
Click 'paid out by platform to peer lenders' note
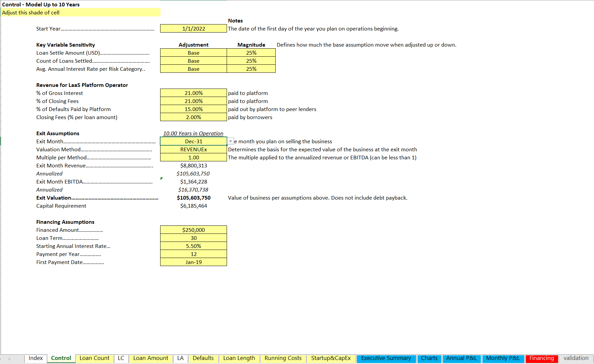(272, 109)
